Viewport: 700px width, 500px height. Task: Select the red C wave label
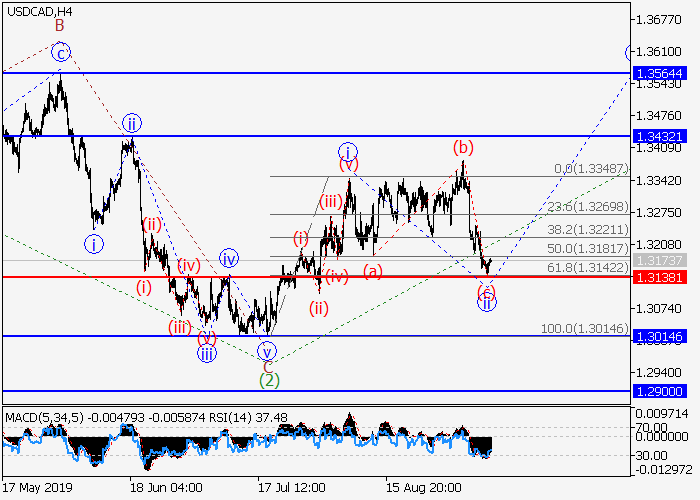267,366
